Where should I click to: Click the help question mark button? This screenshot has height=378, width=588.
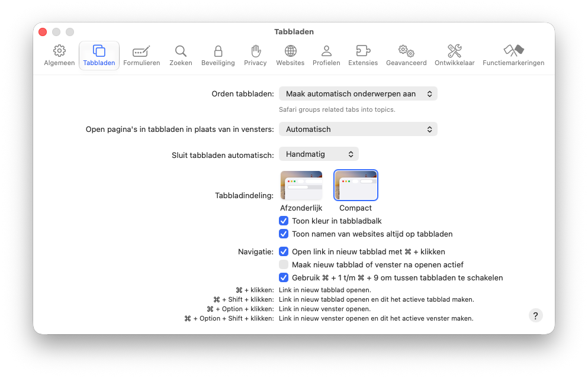coord(535,316)
